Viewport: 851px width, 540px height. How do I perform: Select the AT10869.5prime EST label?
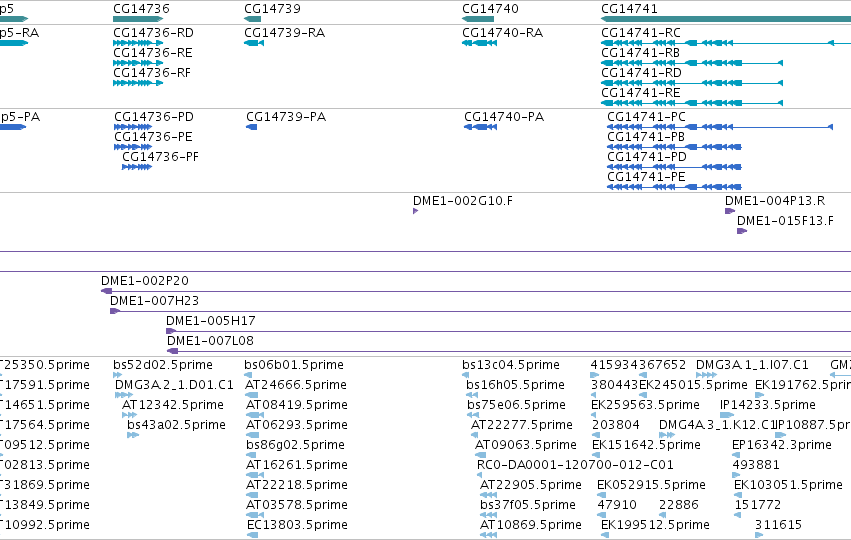531,525
